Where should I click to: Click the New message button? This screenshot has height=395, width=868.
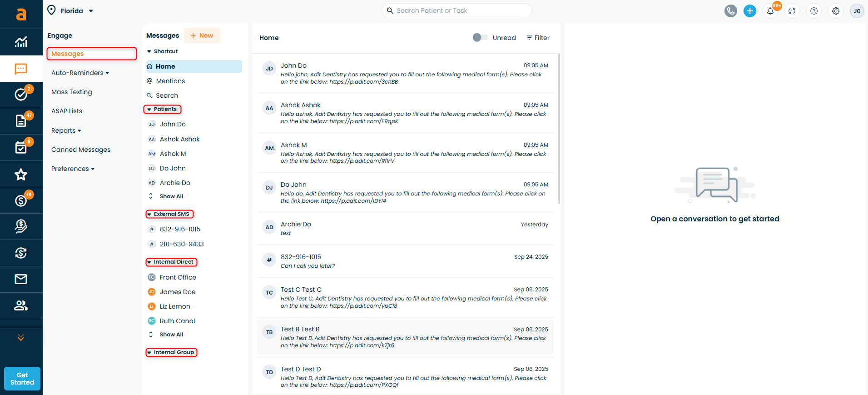[x=202, y=35]
